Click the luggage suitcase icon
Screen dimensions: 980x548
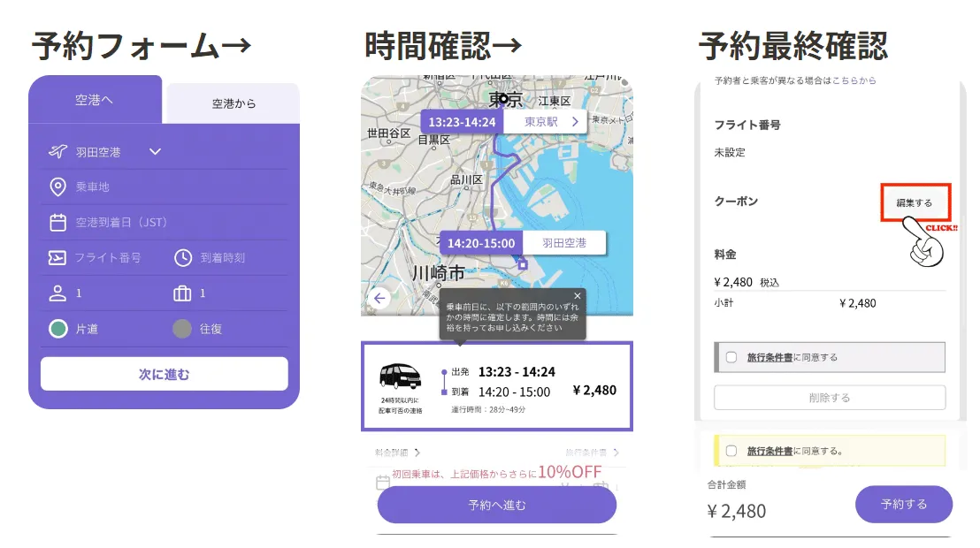tap(182, 293)
